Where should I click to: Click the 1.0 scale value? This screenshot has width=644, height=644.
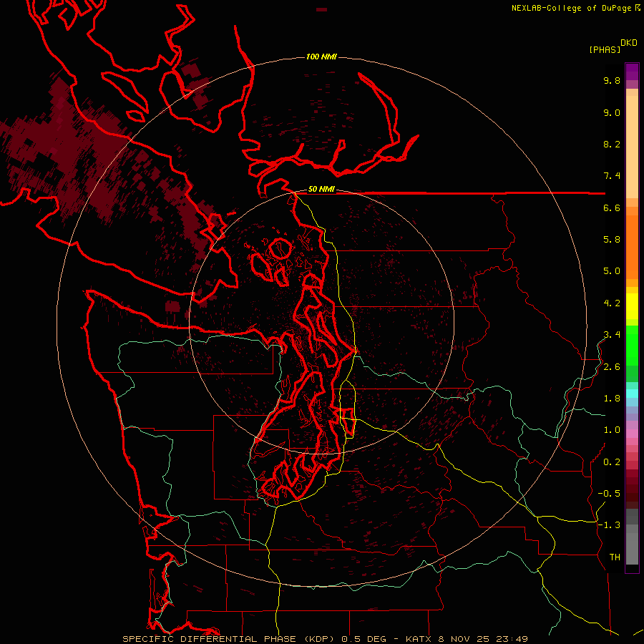612,430
